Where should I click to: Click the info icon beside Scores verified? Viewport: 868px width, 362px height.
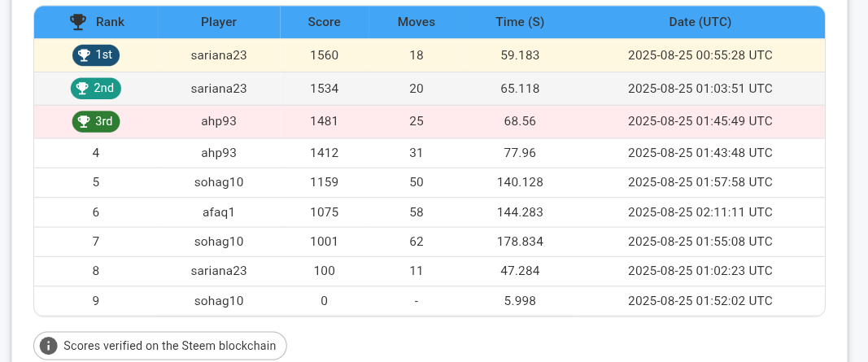point(49,346)
